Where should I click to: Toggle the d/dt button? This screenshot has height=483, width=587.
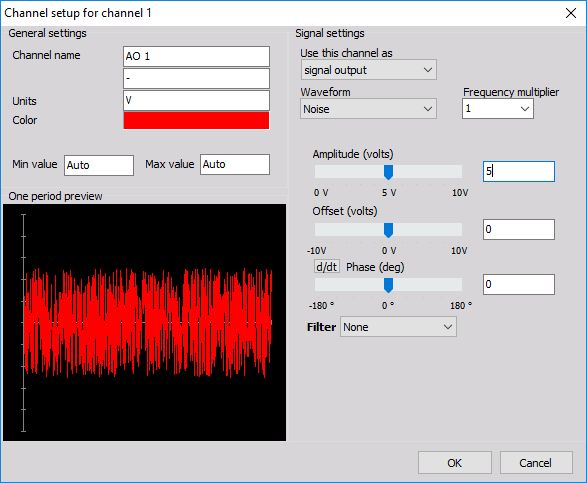pos(327,267)
